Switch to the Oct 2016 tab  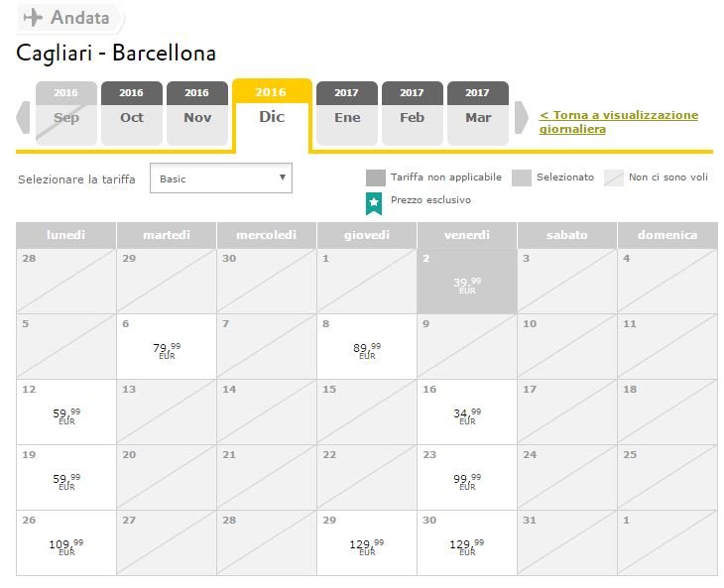132,114
